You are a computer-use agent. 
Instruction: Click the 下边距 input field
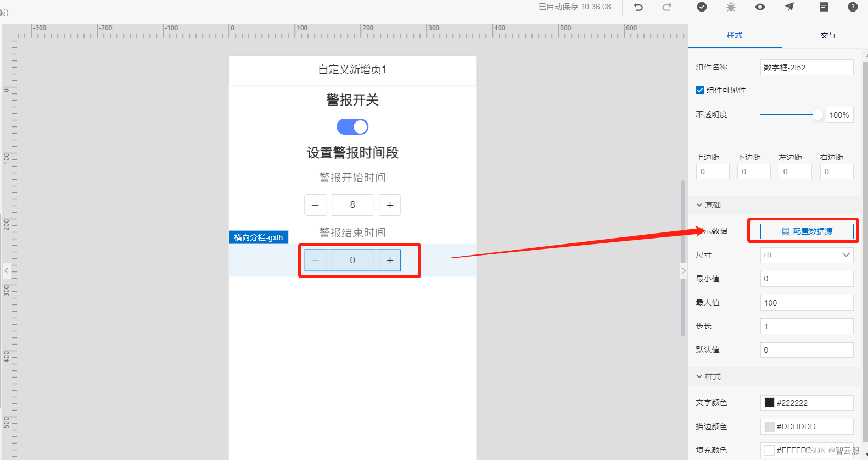coord(754,171)
